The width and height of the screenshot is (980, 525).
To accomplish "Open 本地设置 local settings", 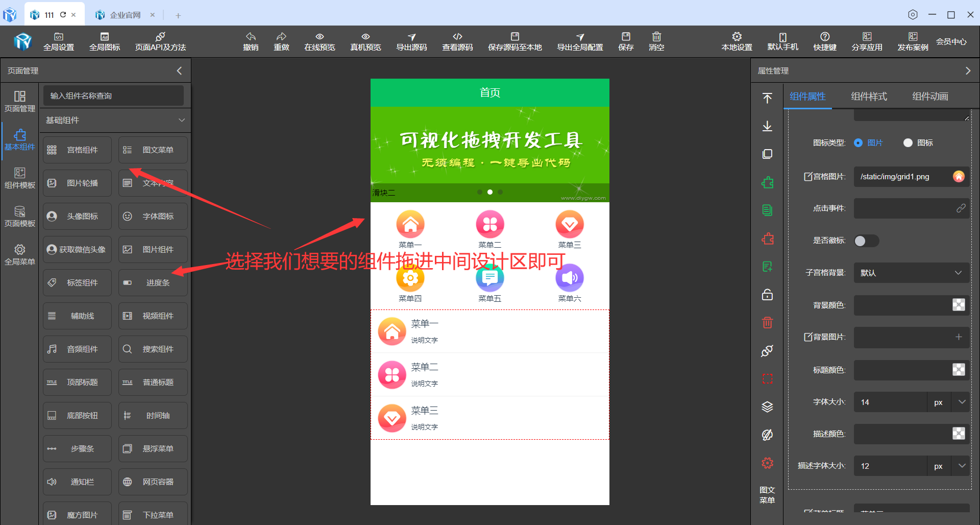I will (737, 41).
